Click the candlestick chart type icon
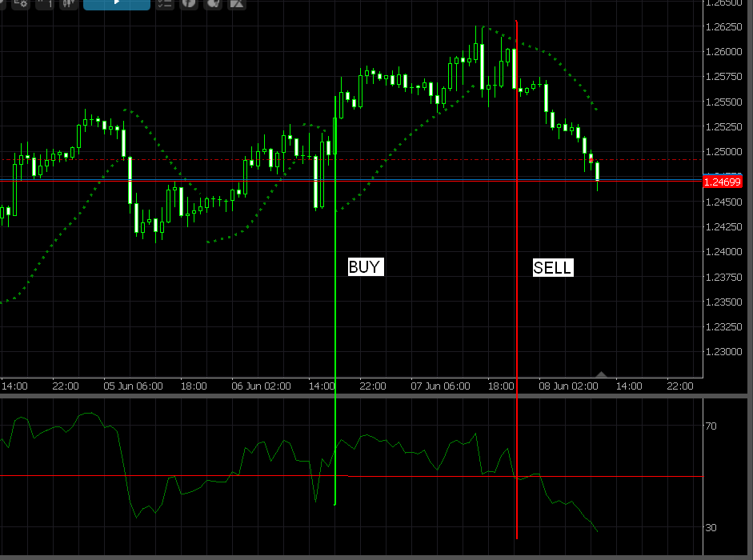Screen dimensions: 753x560 pyautogui.click(x=70, y=3)
